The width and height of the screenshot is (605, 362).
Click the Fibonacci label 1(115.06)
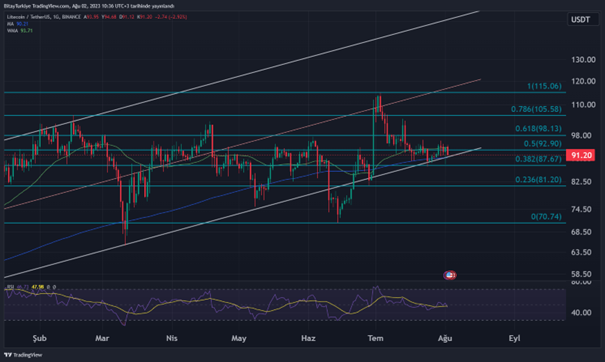[544, 86]
